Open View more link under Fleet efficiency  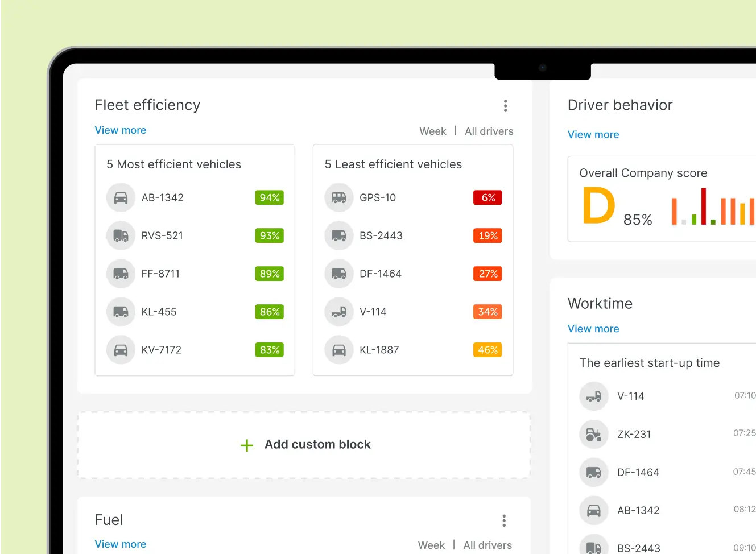pyautogui.click(x=121, y=130)
